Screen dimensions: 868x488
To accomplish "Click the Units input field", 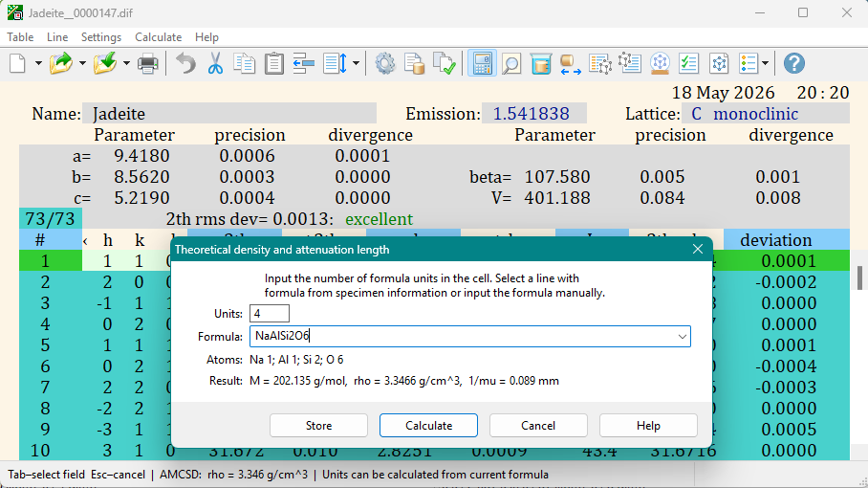I will [269, 314].
